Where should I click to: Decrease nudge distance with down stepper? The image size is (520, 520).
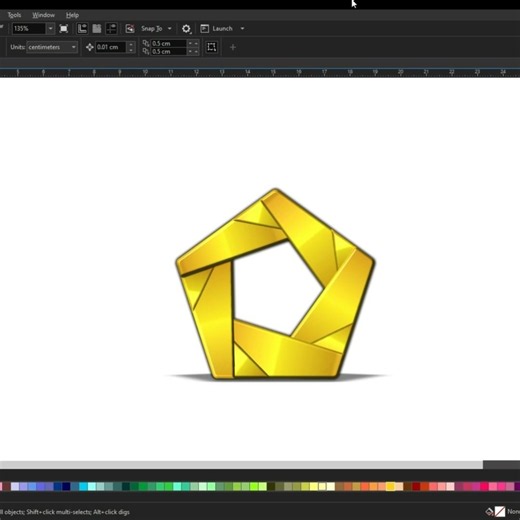(x=131, y=50)
